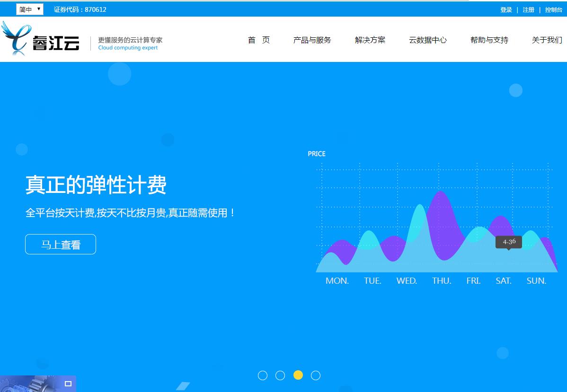This screenshot has height=392, width=567.
Task: Open the 控制台 console link
Action: [x=553, y=10]
